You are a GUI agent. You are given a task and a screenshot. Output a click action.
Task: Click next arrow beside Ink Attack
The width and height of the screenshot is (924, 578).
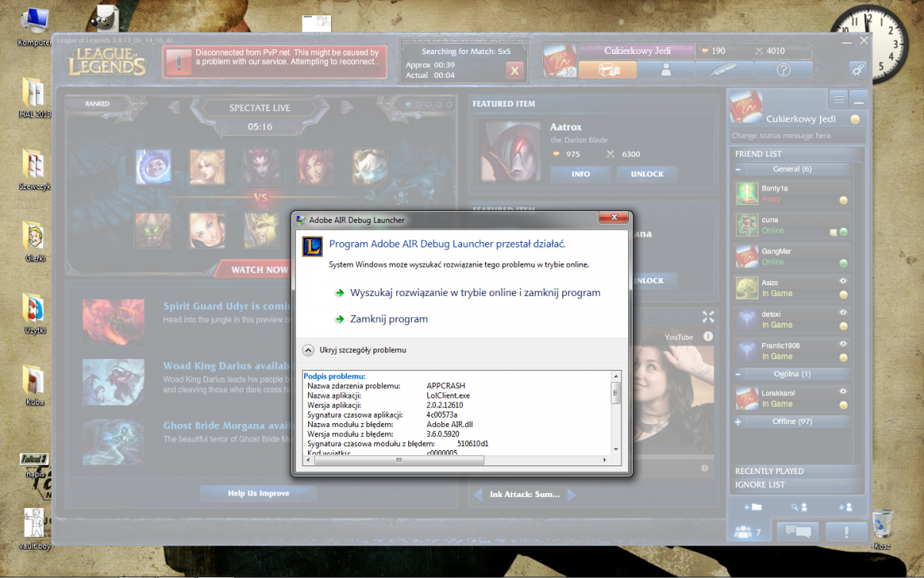pos(571,494)
